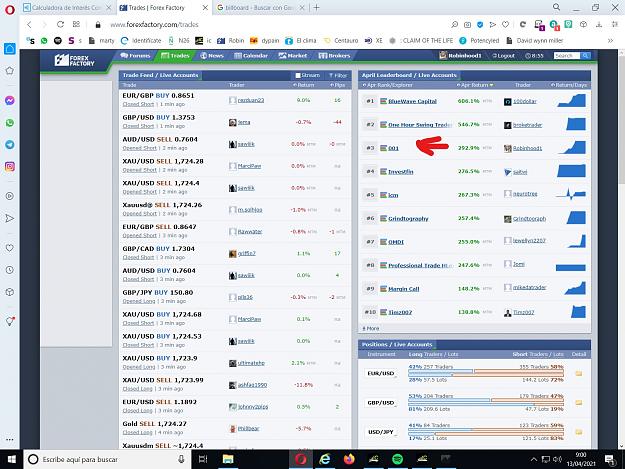Screen dimensions: 625x469
Task: Open GBP/USD positions detail folder icon
Action: point(578,402)
